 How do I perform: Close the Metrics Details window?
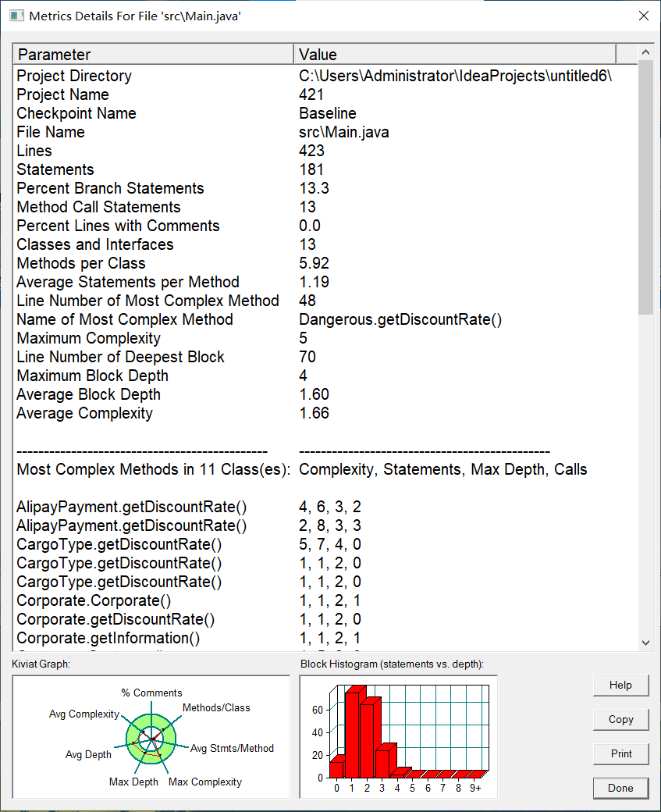pyautogui.click(x=643, y=16)
